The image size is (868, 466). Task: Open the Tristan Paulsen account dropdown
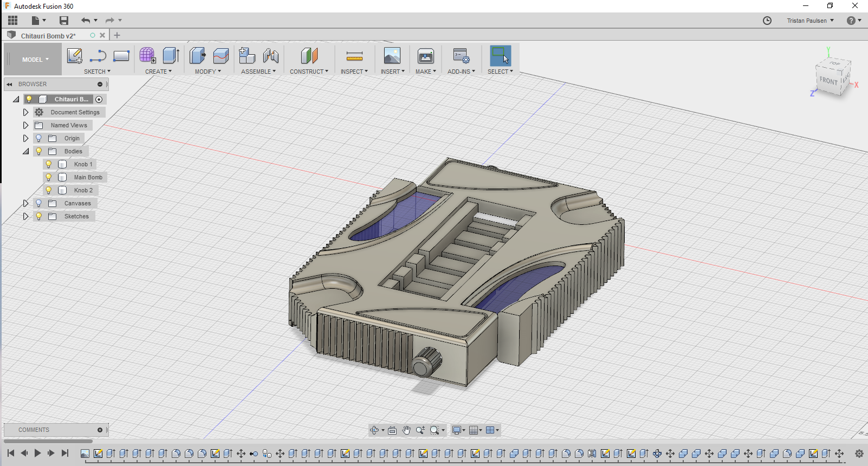pyautogui.click(x=810, y=21)
